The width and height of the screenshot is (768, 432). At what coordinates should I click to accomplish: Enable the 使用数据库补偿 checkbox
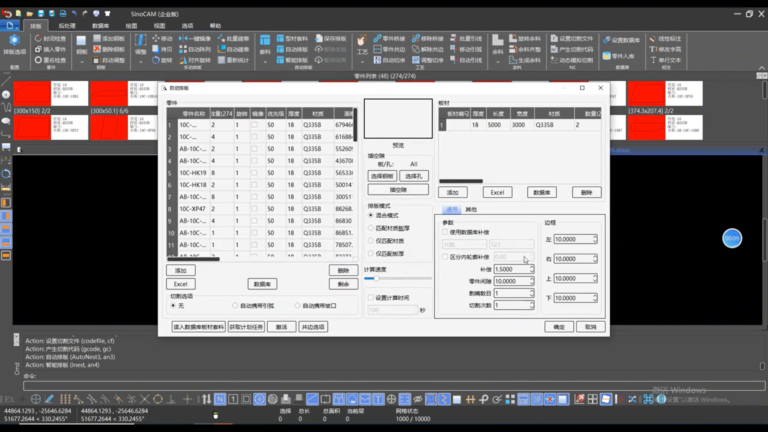445,232
